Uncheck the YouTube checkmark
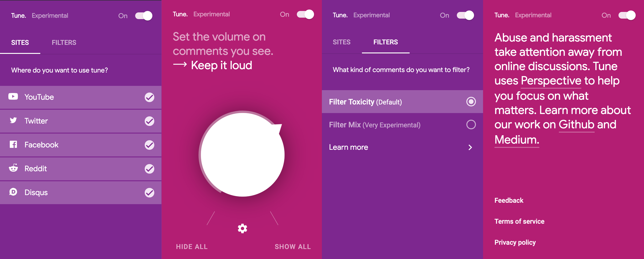Screen dimensions: 644x259 coord(149,97)
